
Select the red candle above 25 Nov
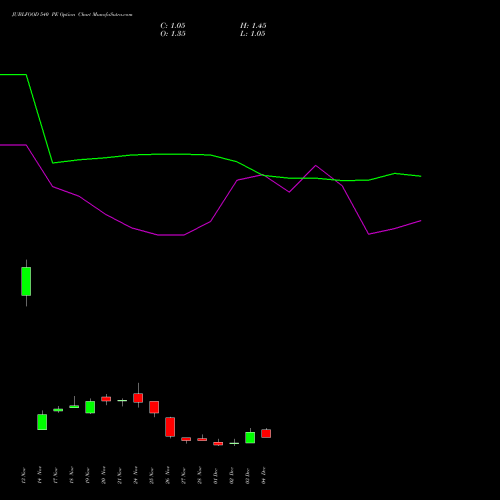(x=154, y=407)
